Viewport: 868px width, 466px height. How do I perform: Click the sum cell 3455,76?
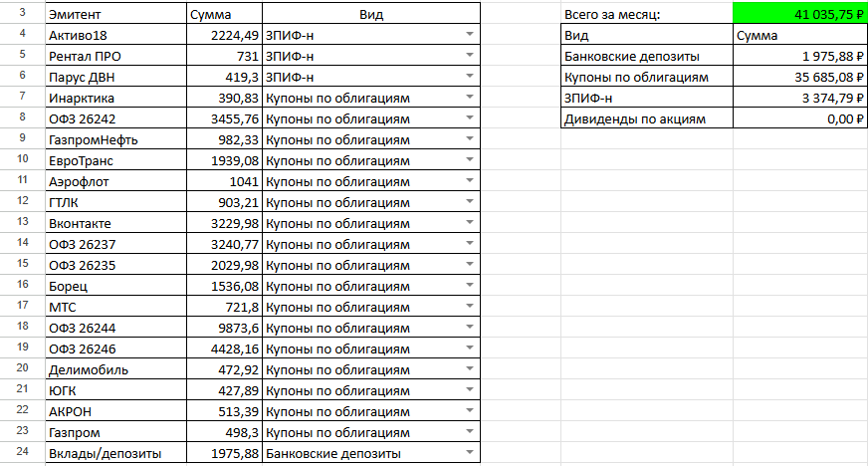(225, 118)
